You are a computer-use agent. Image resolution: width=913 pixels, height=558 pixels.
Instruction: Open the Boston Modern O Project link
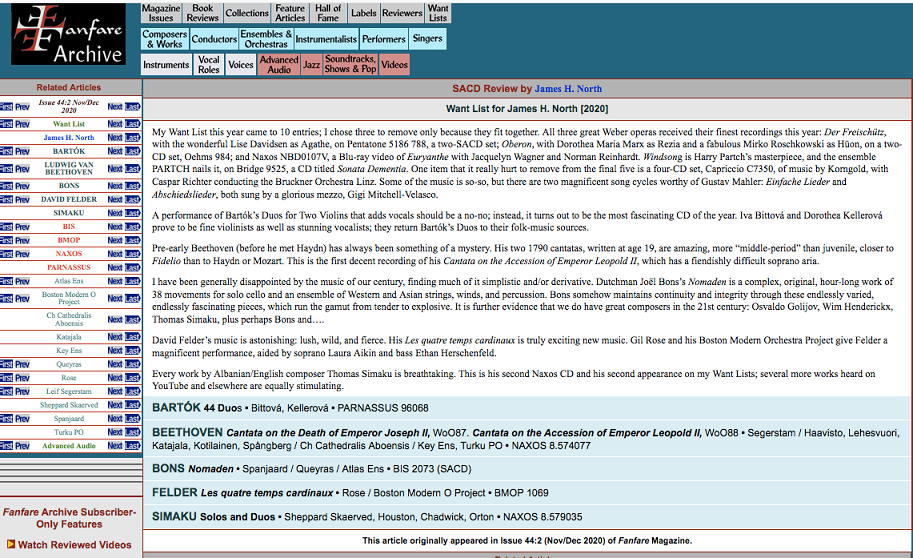(69, 298)
